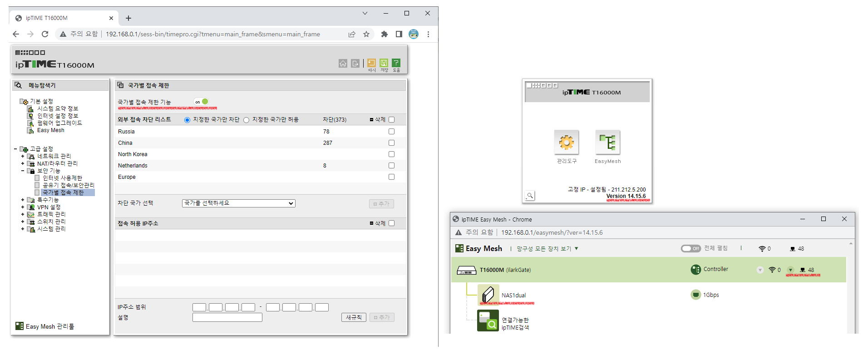The width and height of the screenshot is (868, 355).
Task: Expand the wireless clients arrow in T16000M row
Action: pyautogui.click(x=760, y=270)
